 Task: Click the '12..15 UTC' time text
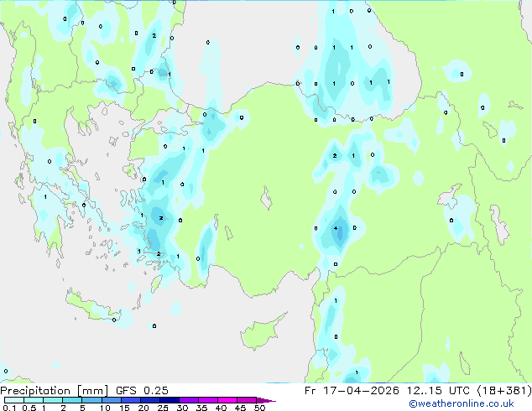438,391
